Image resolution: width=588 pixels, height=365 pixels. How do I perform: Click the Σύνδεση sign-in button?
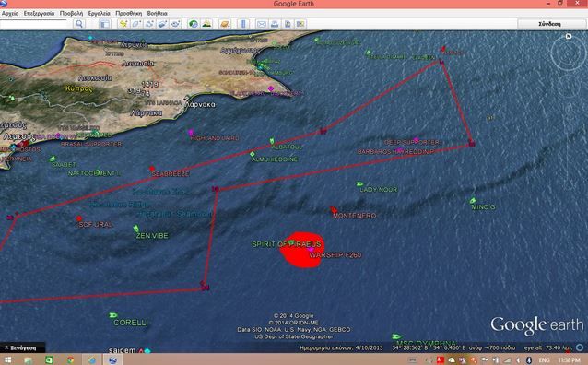click(549, 24)
